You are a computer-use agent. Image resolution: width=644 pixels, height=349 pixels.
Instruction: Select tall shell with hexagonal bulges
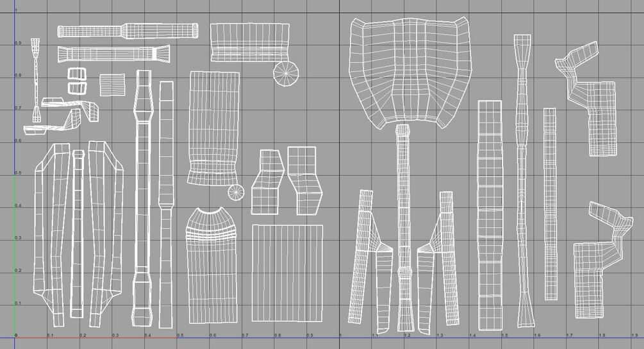point(143,198)
